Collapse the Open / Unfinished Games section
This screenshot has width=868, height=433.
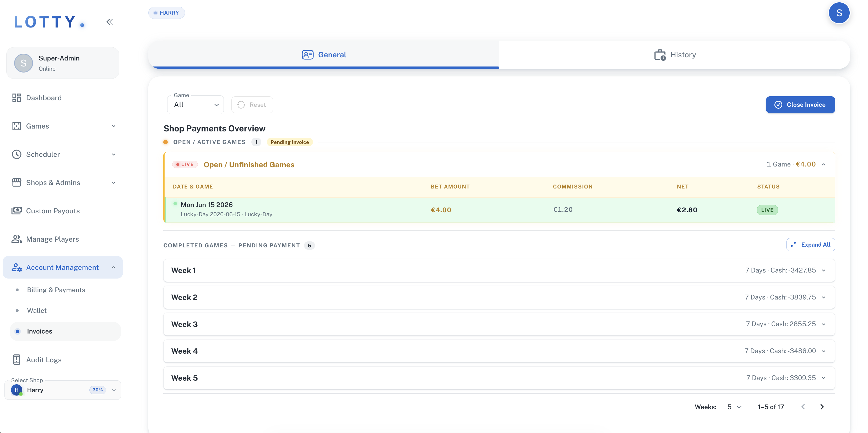click(823, 164)
